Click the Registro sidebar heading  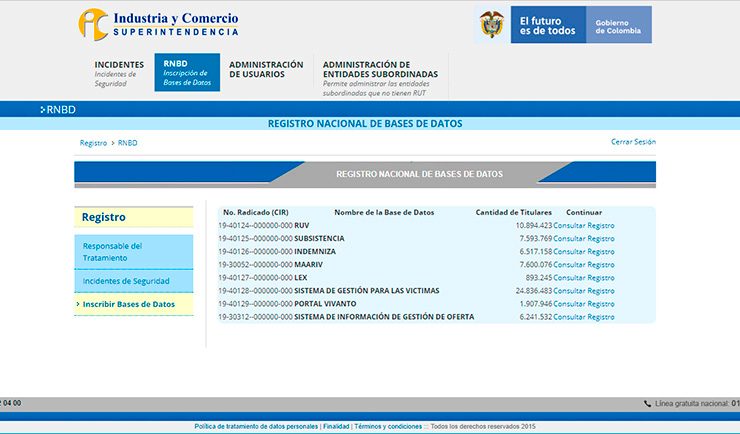pyautogui.click(x=104, y=217)
